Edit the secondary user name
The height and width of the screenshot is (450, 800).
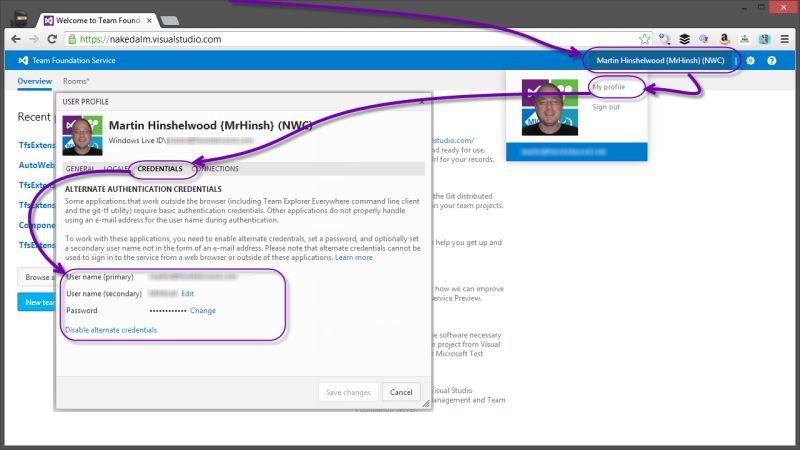point(187,294)
